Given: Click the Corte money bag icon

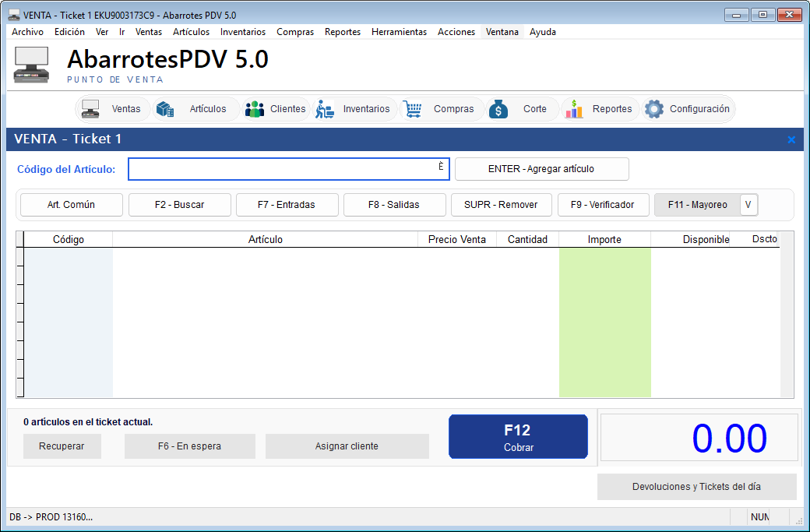Looking at the screenshot, I should point(498,109).
